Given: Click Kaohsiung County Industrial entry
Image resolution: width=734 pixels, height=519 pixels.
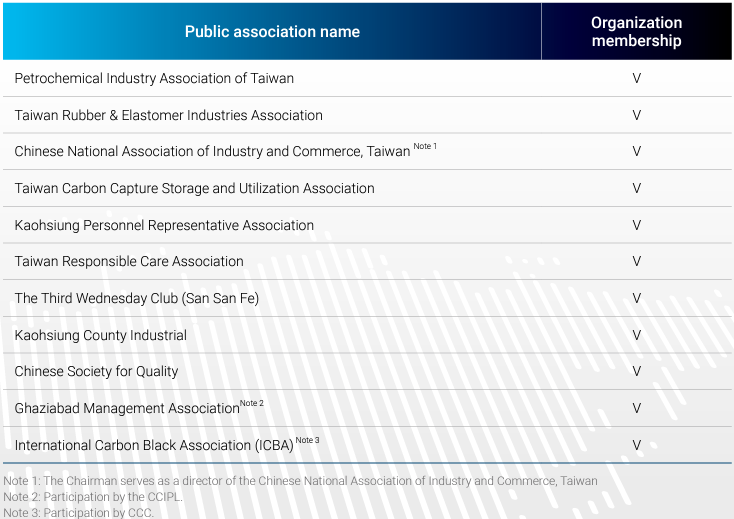Looking at the screenshot, I should [x=101, y=335].
